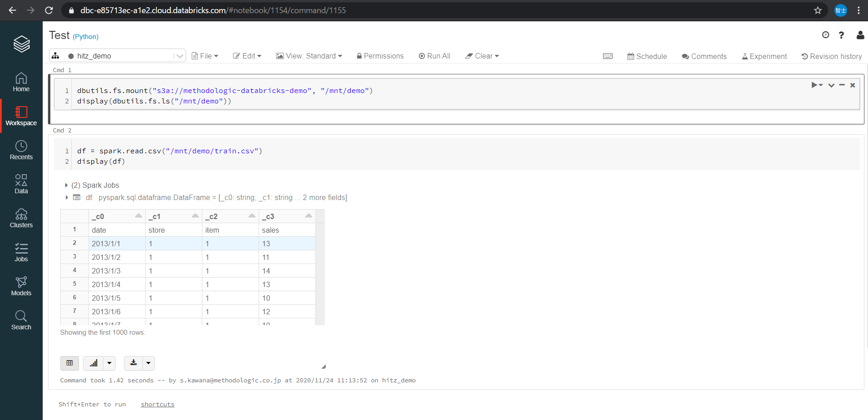This screenshot has width=868, height=420.
Task: Open the Schedule panel
Action: click(647, 56)
